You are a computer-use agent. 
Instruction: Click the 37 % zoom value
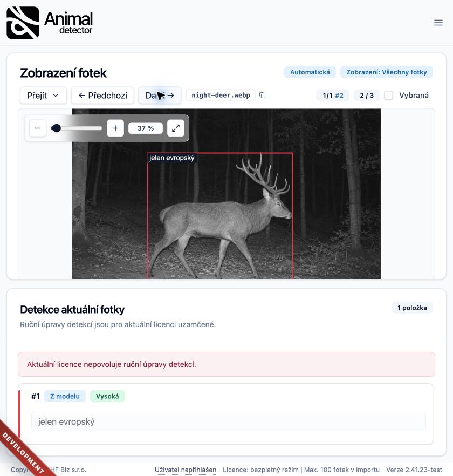pos(146,128)
